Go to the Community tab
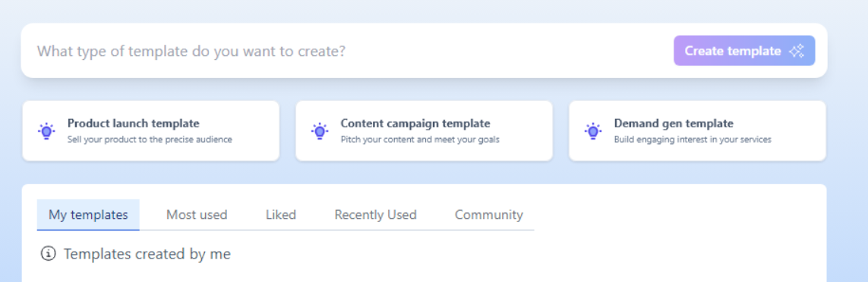 point(489,215)
